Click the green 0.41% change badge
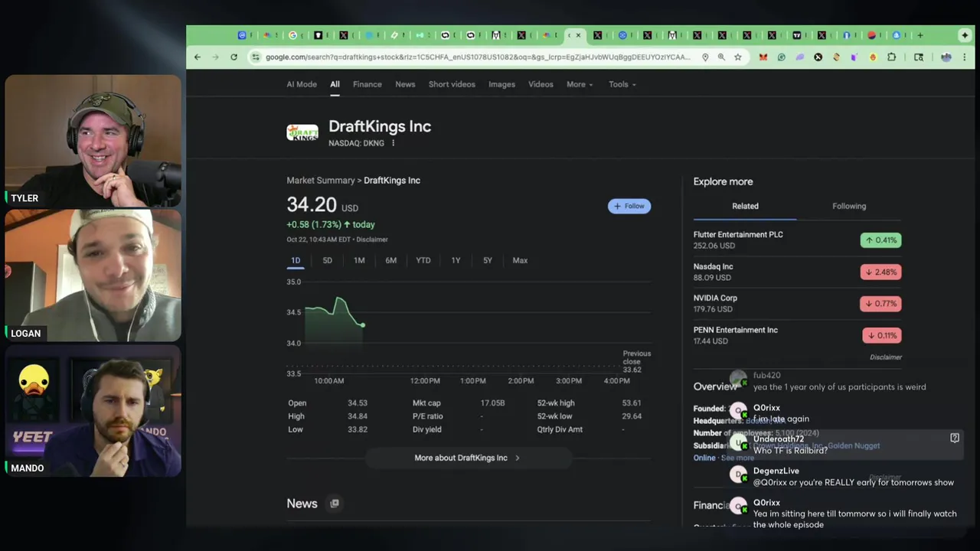 [x=880, y=240]
